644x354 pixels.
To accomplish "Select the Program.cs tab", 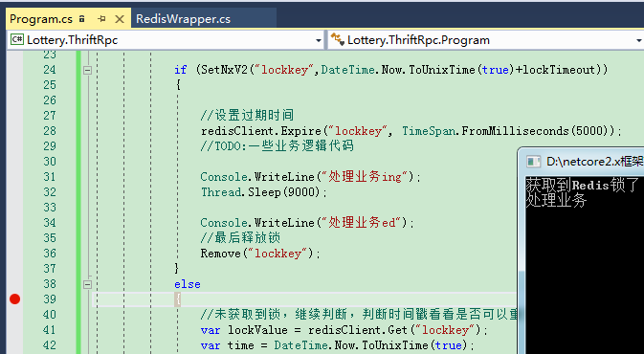I will click(x=40, y=19).
